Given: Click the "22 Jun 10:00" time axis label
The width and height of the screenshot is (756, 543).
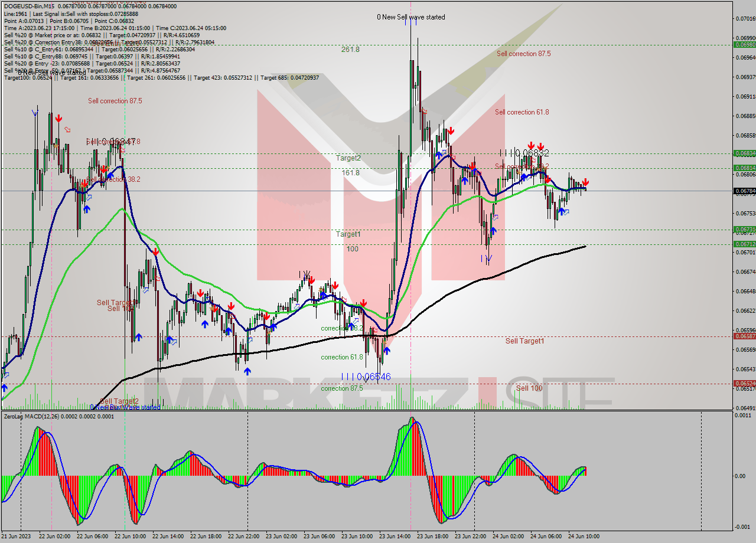Looking at the screenshot, I should [130, 537].
